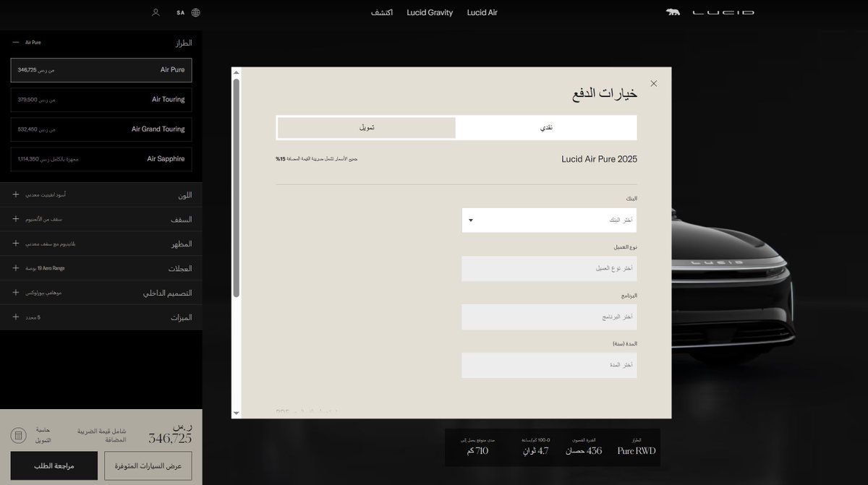Click the 4.7 ثوانٍ acceleration spec
Image resolution: width=868 pixels, height=485 pixels.
point(536,451)
